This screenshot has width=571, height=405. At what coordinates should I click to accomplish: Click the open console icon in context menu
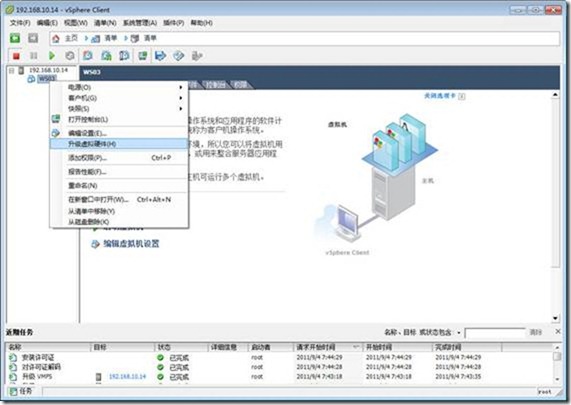(x=56, y=119)
